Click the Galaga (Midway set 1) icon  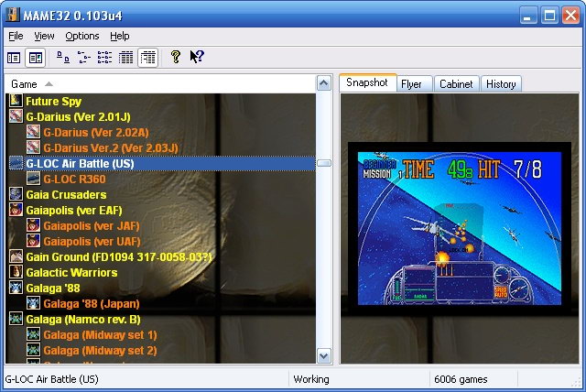pyautogui.click(x=33, y=334)
